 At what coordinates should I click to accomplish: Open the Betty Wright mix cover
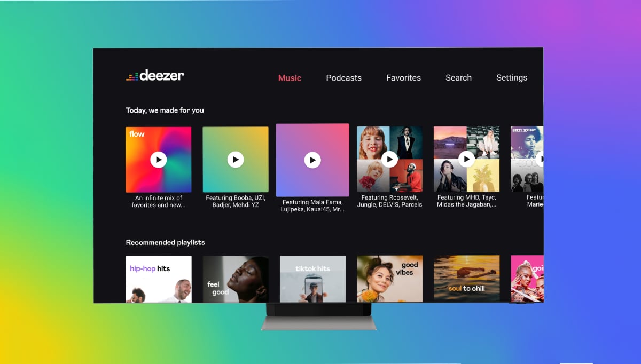pyautogui.click(x=527, y=159)
